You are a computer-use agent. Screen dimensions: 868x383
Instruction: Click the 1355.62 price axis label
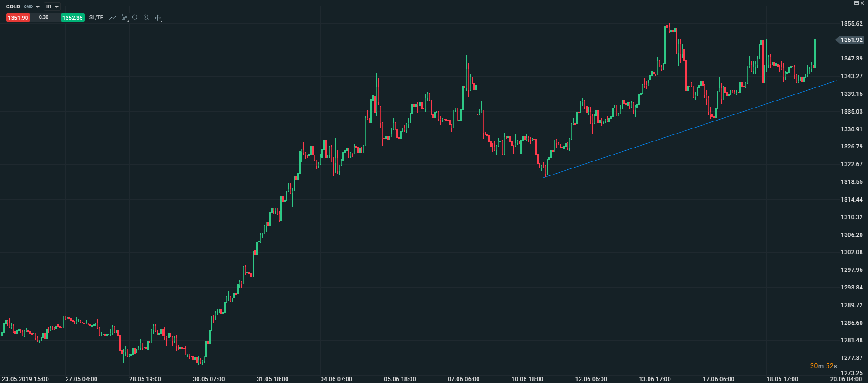[851, 24]
